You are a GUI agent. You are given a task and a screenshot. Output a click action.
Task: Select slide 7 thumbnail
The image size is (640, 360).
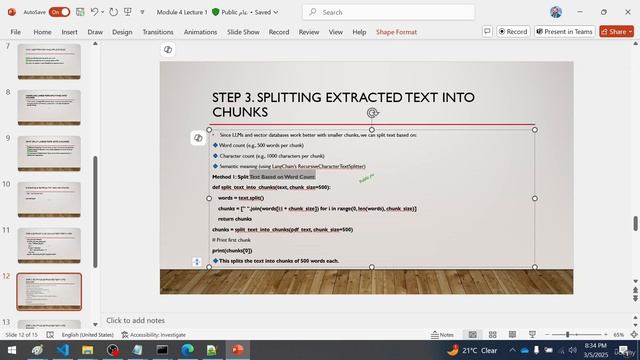(x=49, y=62)
